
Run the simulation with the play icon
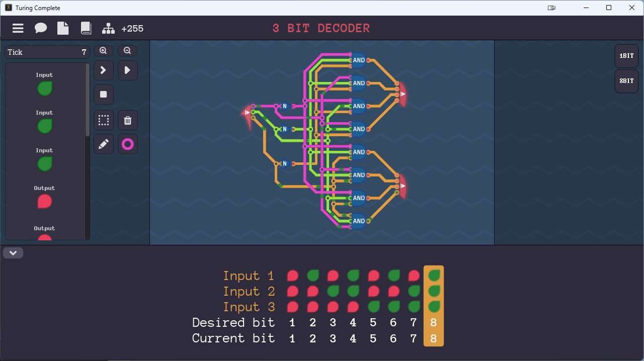coord(127,70)
